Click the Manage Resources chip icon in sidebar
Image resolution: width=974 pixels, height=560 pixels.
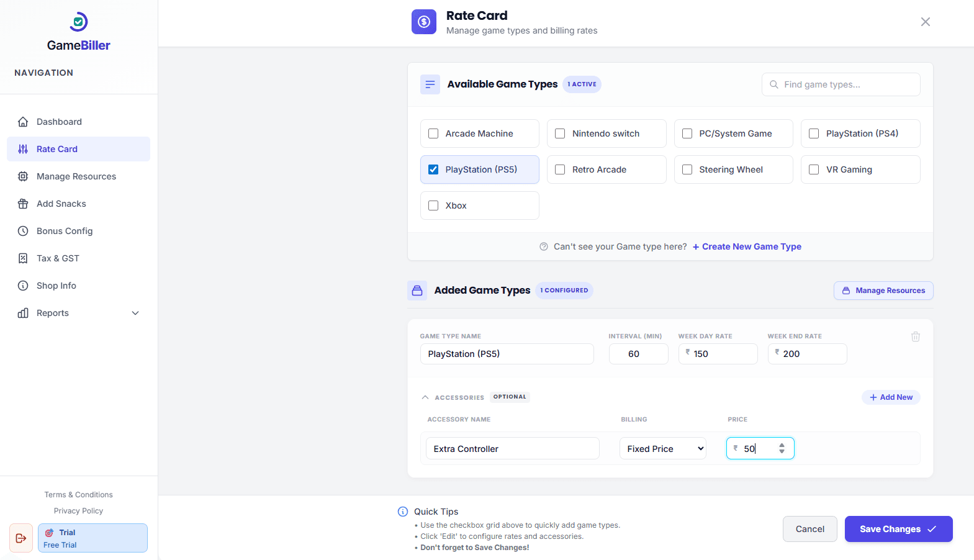point(23,176)
